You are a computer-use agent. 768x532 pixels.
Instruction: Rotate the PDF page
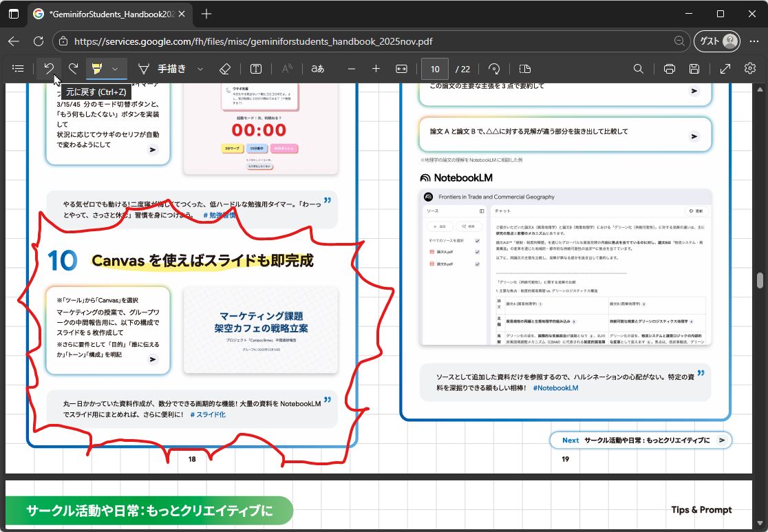coord(493,68)
